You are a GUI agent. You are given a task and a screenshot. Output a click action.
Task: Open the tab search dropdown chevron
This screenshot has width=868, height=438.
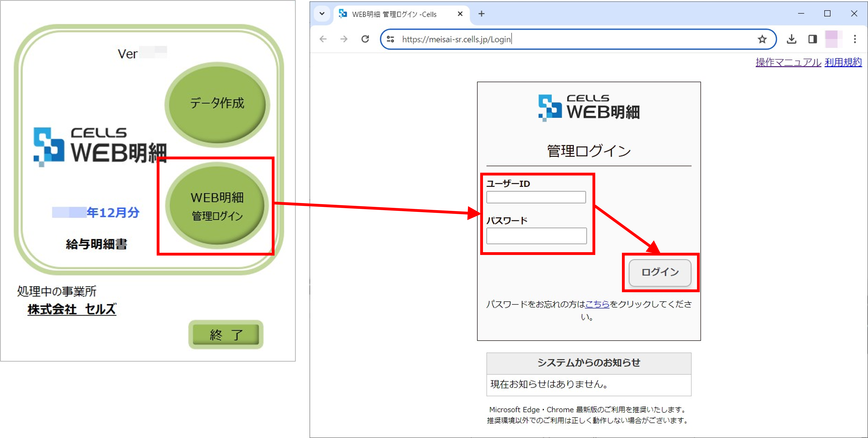coord(322,14)
